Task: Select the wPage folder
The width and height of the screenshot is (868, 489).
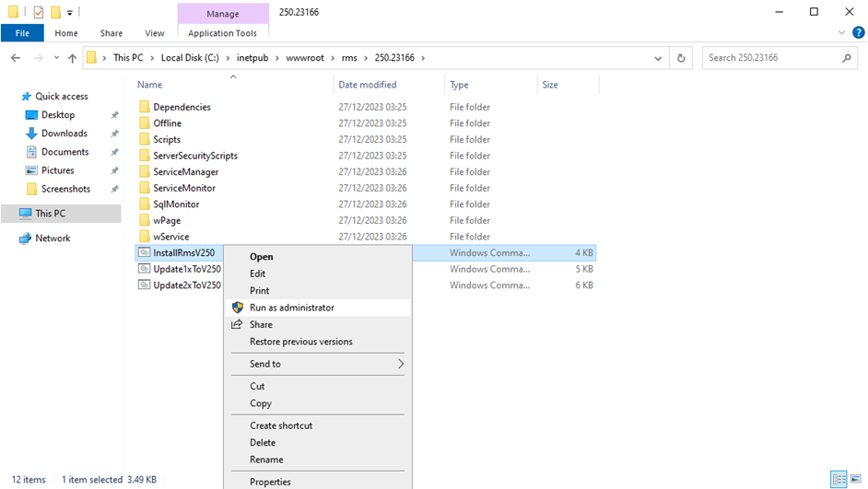Action: 167,220
